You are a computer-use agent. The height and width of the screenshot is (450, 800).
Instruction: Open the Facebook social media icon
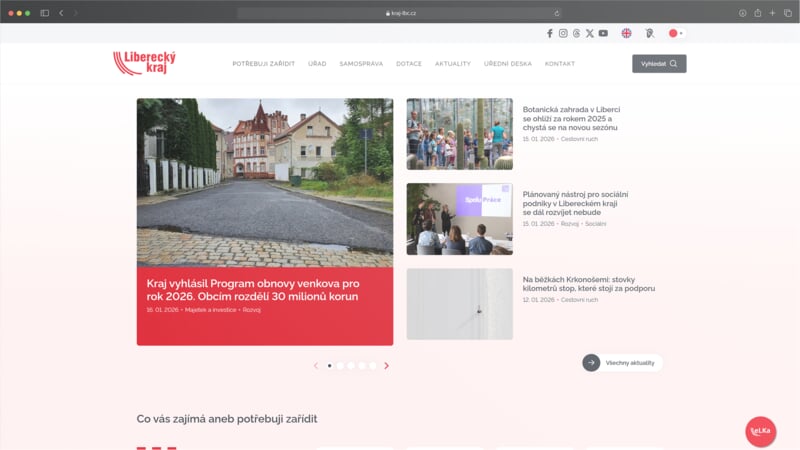point(549,33)
